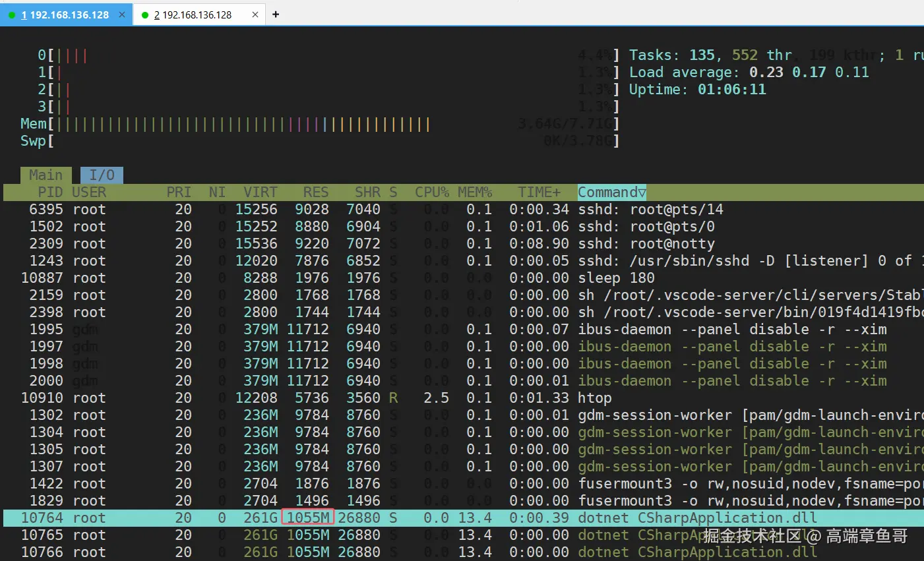Click the 2.5 CPU% value of htop
Screen dimensions: 924x561
[436, 398]
